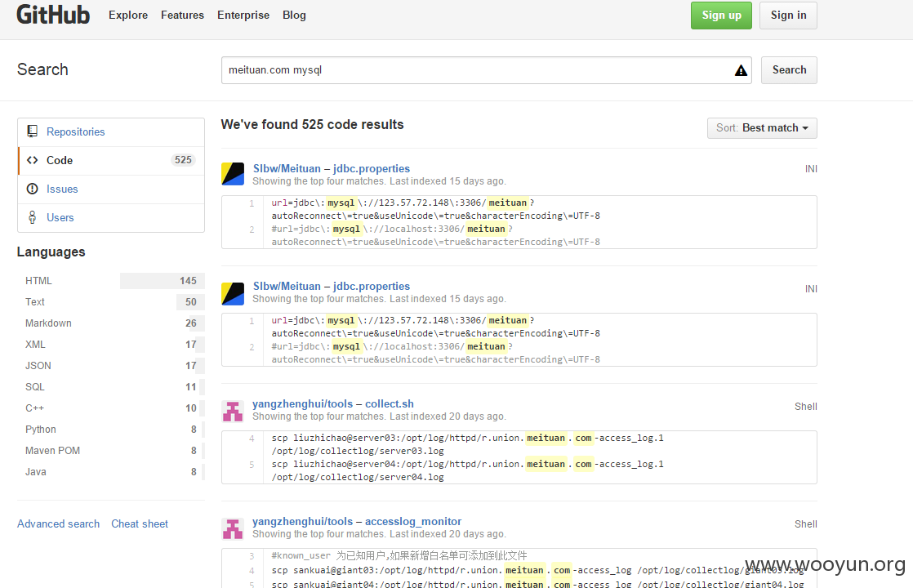This screenshot has height=588, width=913.
Task: Open Slbw avatar beside first jdbc.properties result
Action: click(x=233, y=174)
